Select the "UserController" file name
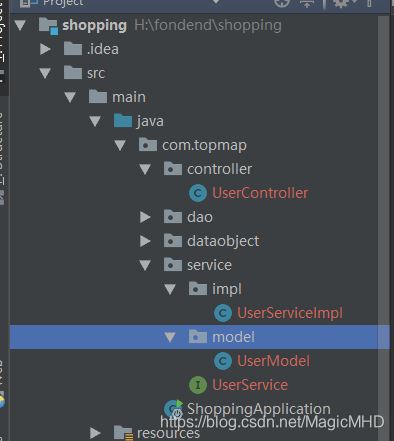Screen dimensions: 394x441 click(260, 193)
